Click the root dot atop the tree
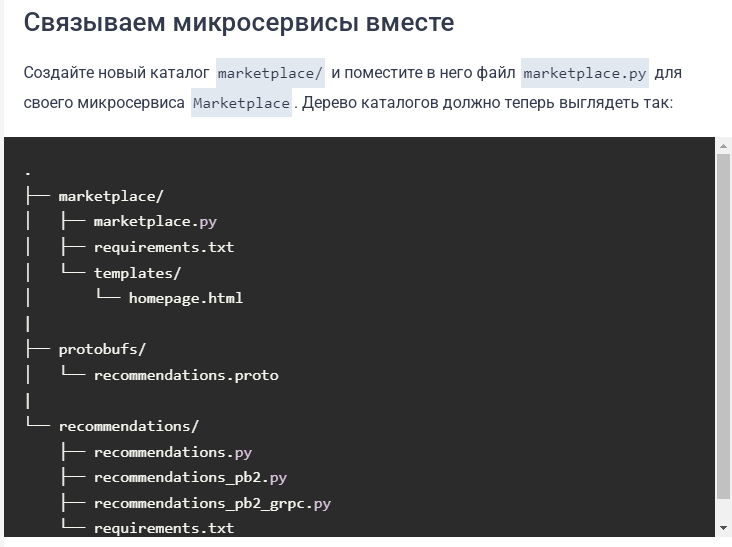Screen dimensions: 732x547 28,172
